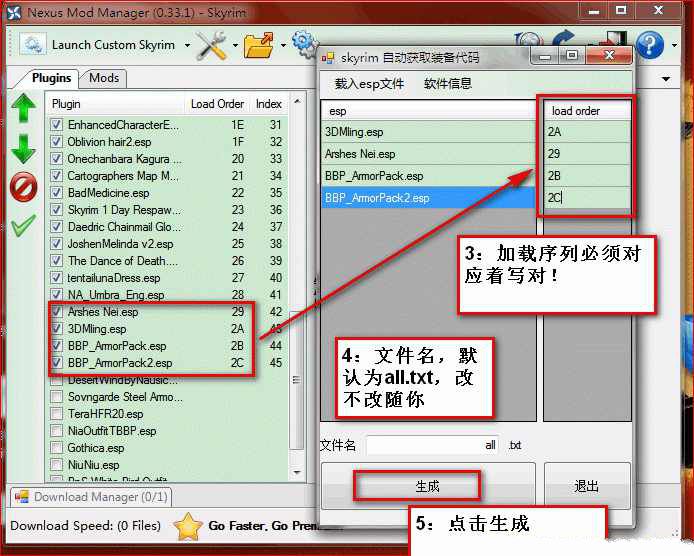The height and width of the screenshot is (556, 694).
Task: Click the 文件名 input field
Action: coord(432,445)
